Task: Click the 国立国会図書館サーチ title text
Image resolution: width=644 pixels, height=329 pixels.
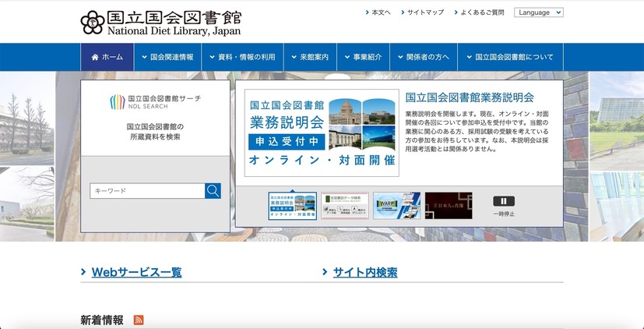Action: tap(164, 99)
